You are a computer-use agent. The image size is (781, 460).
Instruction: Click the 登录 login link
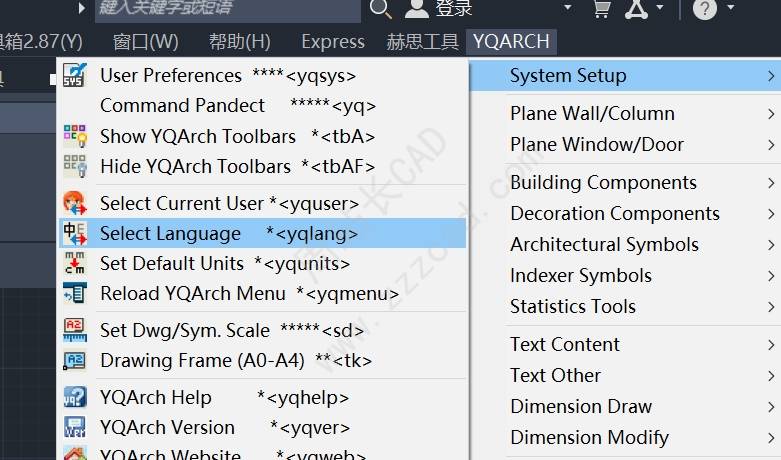pyautogui.click(x=453, y=7)
